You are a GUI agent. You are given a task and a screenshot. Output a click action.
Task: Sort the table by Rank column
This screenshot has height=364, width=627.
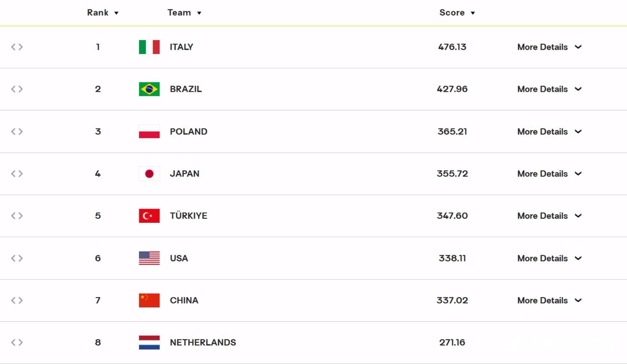(102, 13)
